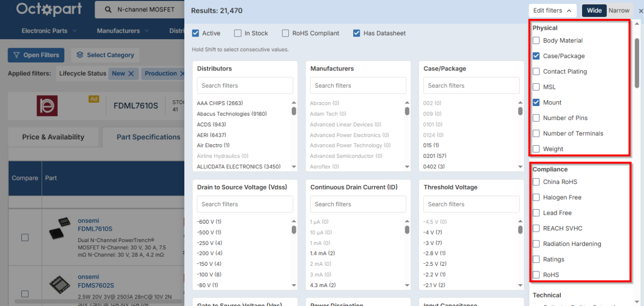Select the -600 V (1) voltage value
Viewport: 644px width, 306px height.
pyautogui.click(x=209, y=222)
